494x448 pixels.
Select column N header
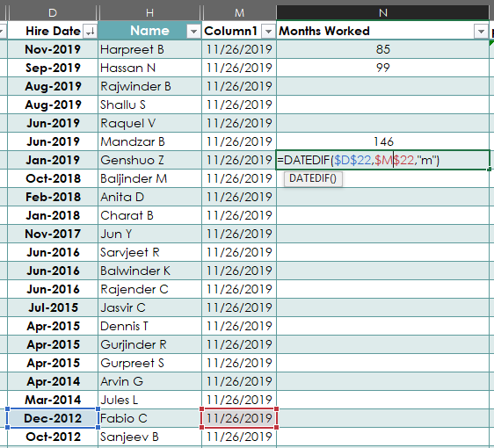[x=382, y=13]
